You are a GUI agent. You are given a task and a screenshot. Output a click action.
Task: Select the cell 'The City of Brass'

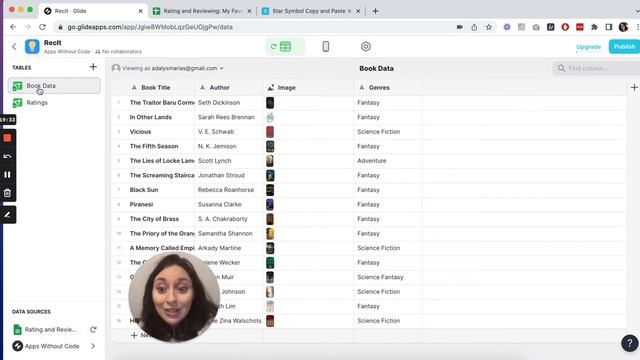(160, 219)
